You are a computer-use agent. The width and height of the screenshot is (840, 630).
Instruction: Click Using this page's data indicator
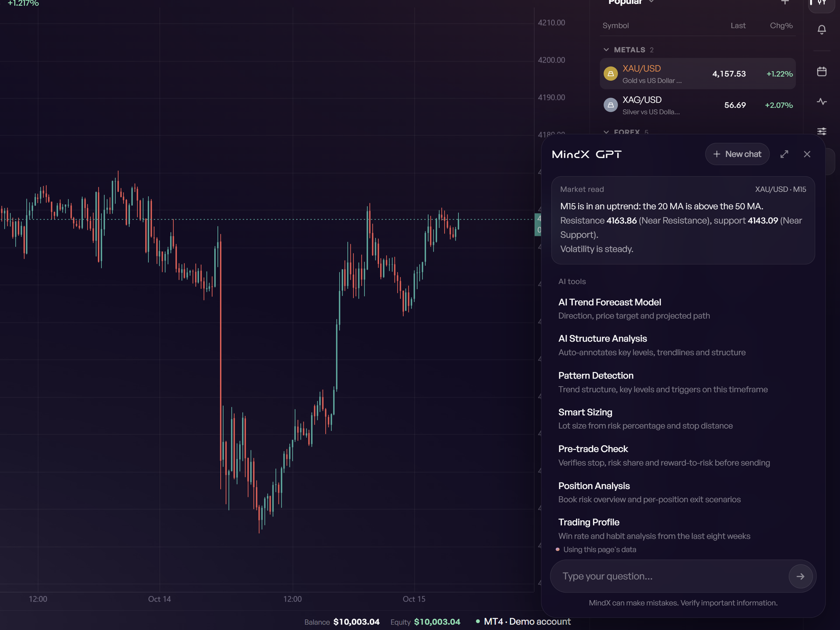click(x=596, y=549)
